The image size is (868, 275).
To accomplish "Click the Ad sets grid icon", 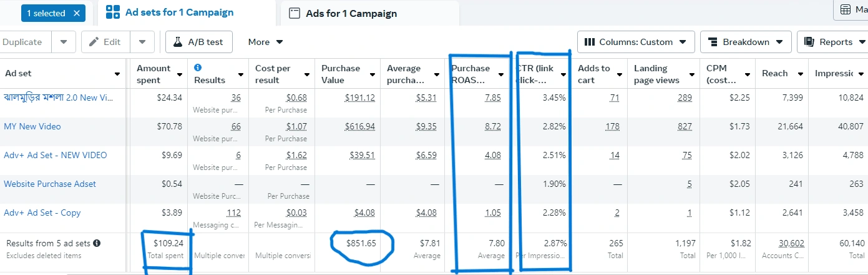I will pyautogui.click(x=113, y=12).
